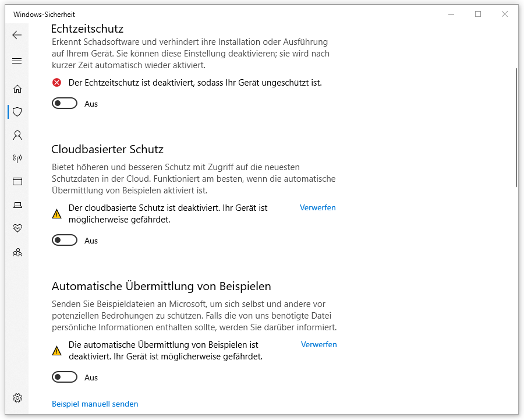
Task: Expand the sidebar with the hamburger menu
Action: coord(17,60)
